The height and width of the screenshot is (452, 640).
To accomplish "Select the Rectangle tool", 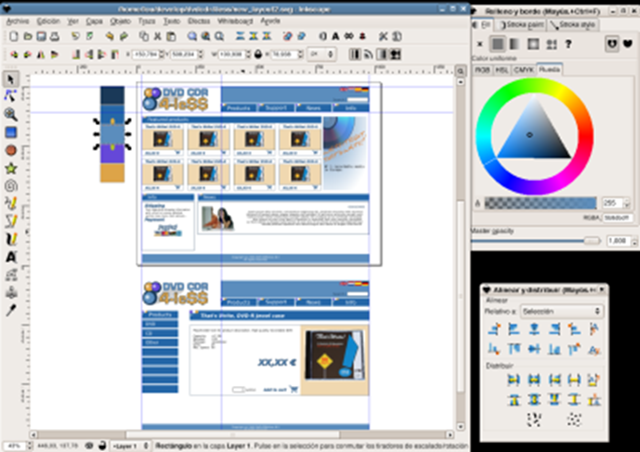I will coord(11,132).
